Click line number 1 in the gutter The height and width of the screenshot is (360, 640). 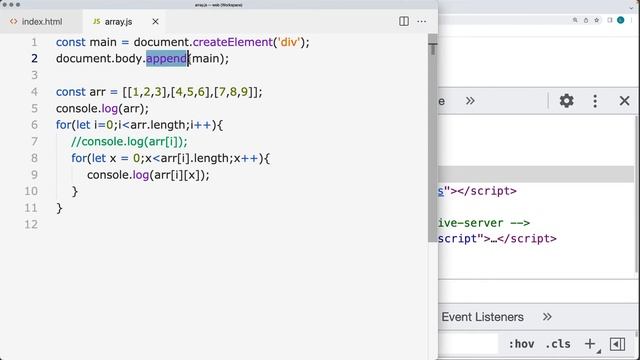point(34,42)
